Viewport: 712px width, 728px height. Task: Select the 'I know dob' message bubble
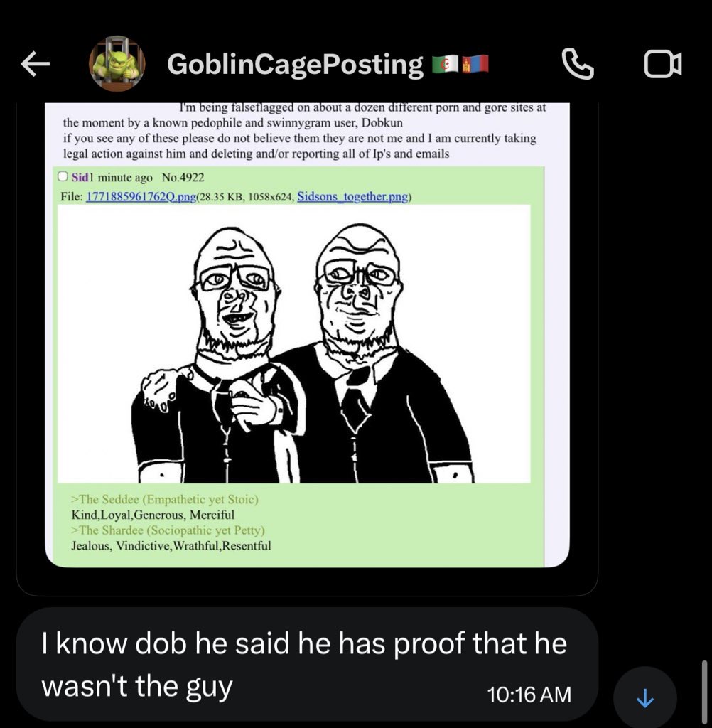tap(307, 664)
